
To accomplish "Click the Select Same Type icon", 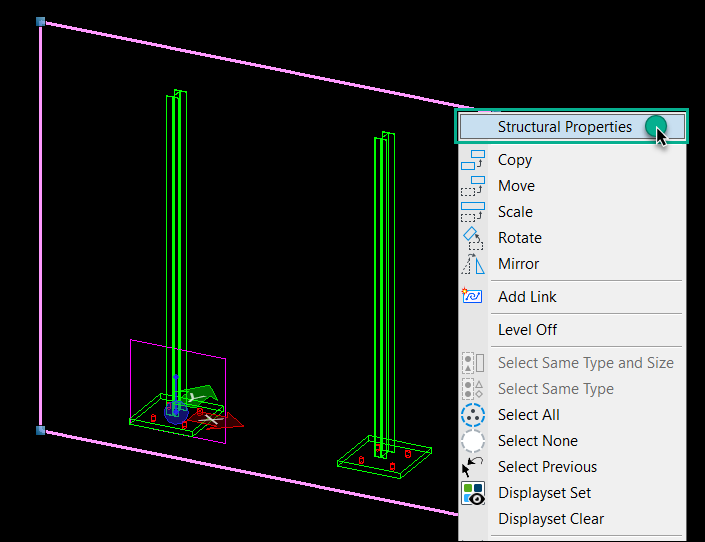I will (473, 389).
